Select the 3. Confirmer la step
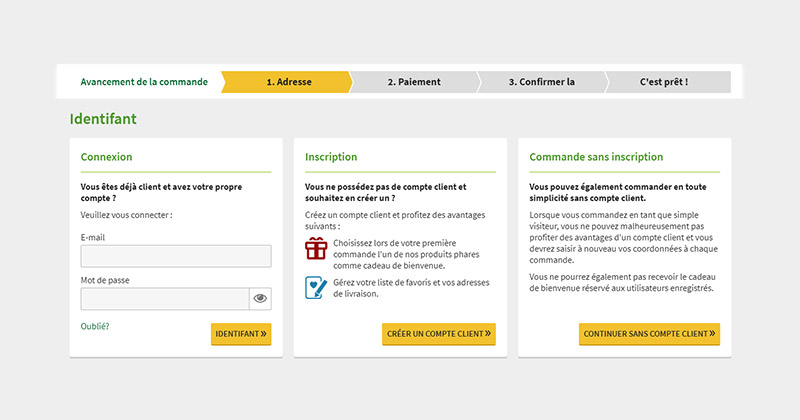 (542, 82)
